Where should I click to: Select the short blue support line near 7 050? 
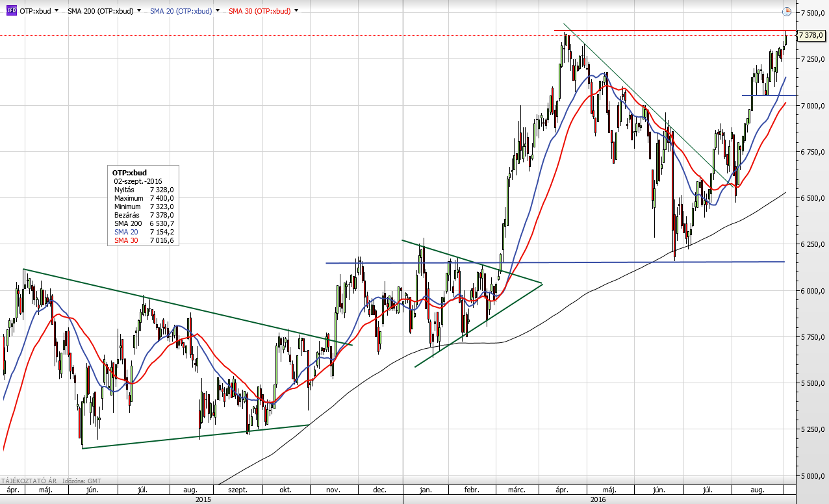click(769, 95)
